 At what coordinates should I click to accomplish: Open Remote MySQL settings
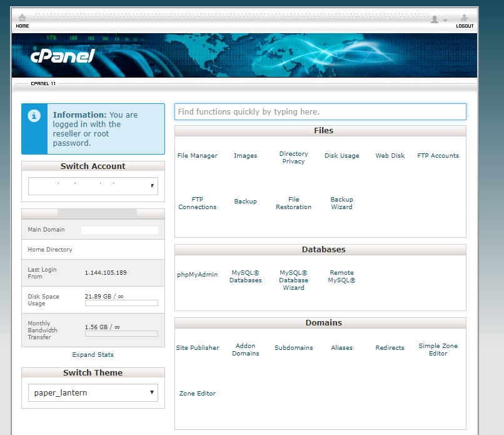341,276
